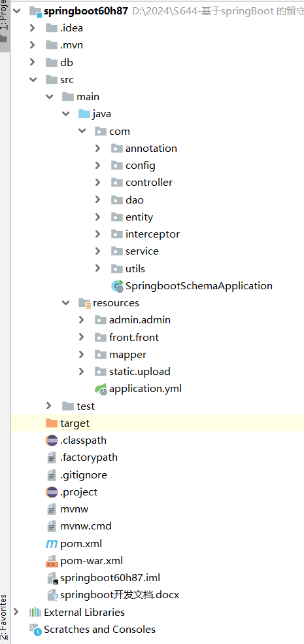Image resolution: width=304 pixels, height=644 pixels.
Task: Expand the .mvn folder
Action: tap(33, 45)
